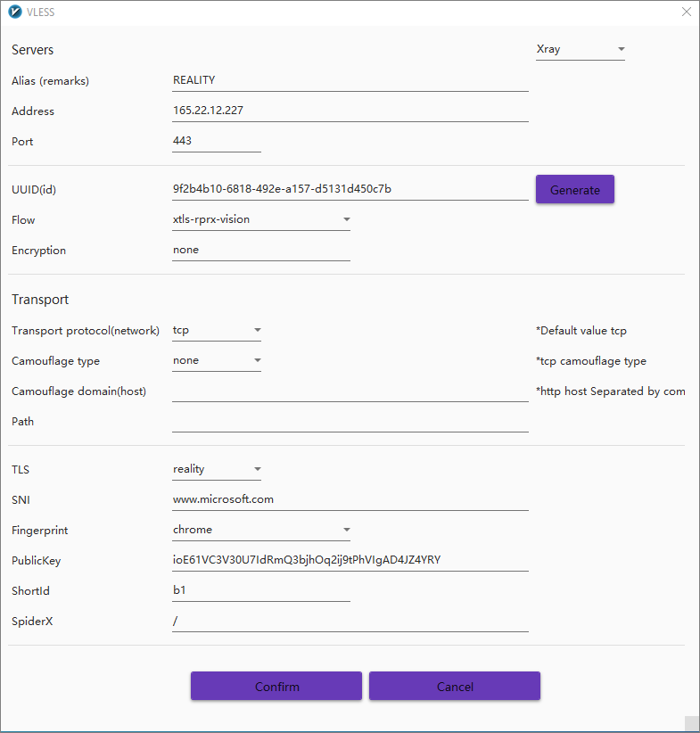The height and width of the screenshot is (733, 700).
Task: Click the SNI field with www.microsoft.com
Action: point(350,500)
